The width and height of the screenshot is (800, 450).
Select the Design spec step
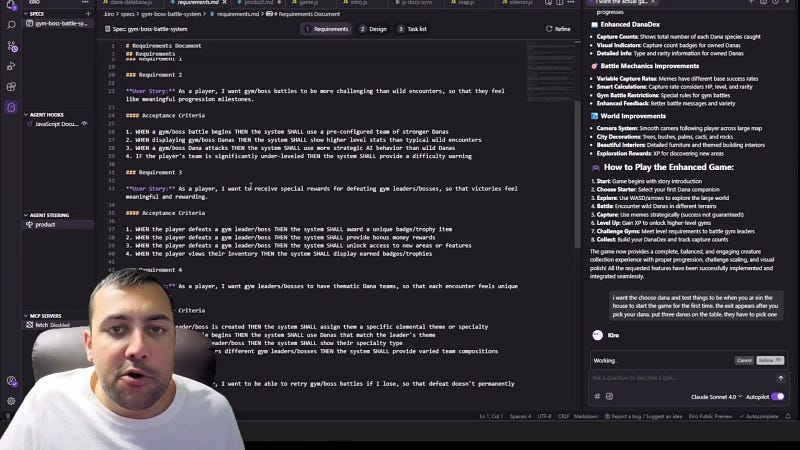[373, 29]
